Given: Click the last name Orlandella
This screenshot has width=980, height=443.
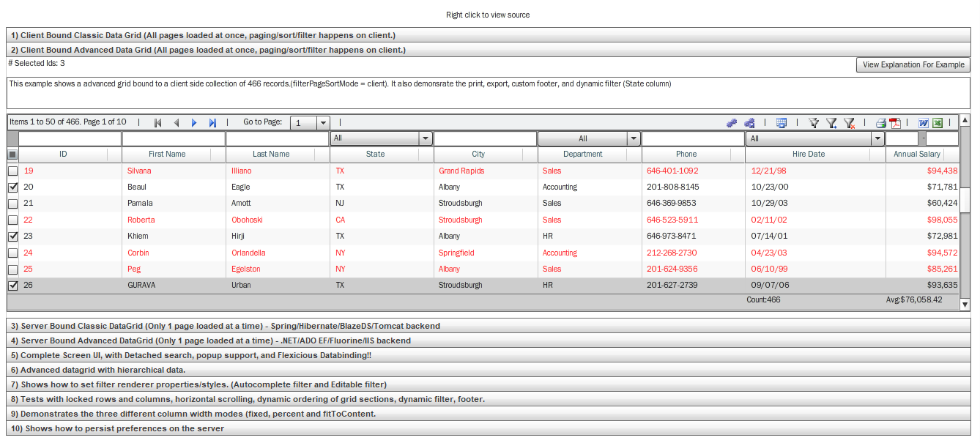Looking at the screenshot, I should 248,253.
